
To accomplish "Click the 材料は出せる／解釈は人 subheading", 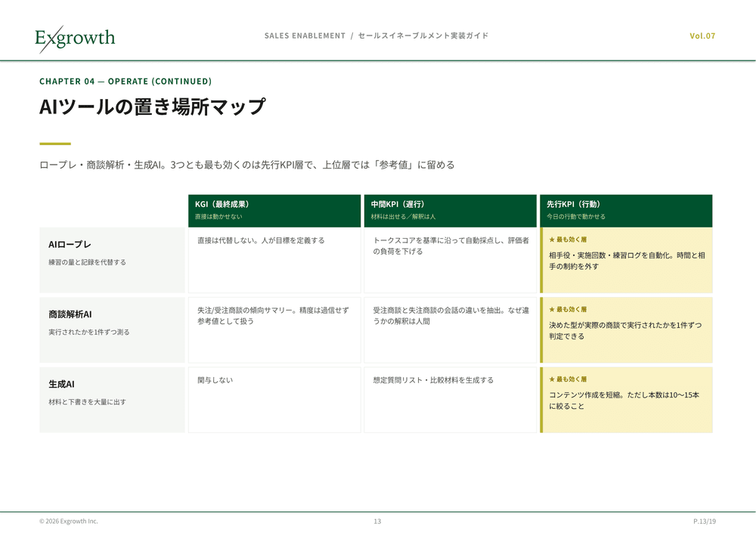I will click(x=403, y=217).
